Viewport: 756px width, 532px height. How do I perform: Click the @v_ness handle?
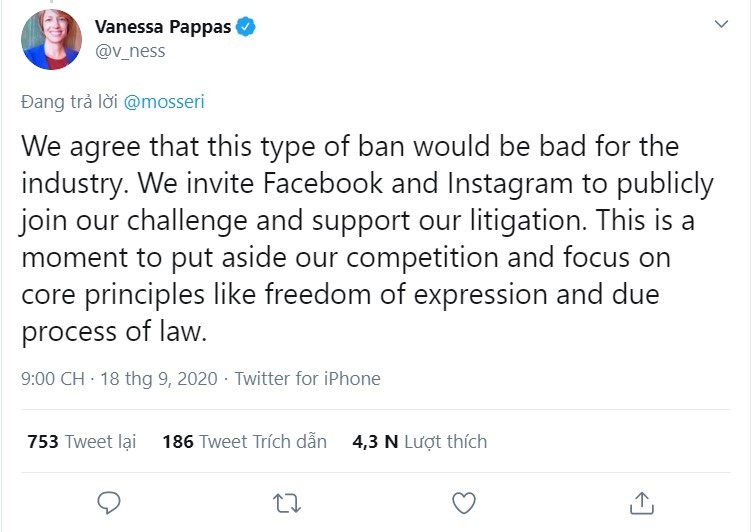pyautogui.click(x=129, y=50)
